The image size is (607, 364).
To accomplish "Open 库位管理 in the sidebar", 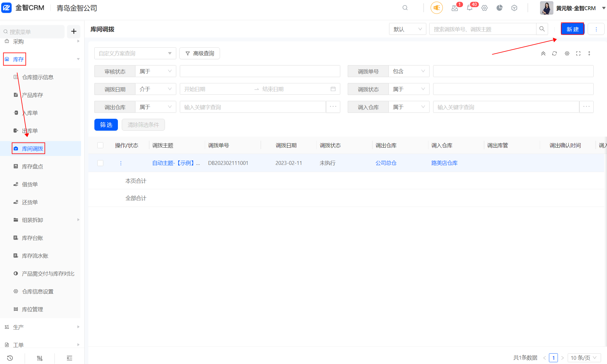I will (32, 309).
